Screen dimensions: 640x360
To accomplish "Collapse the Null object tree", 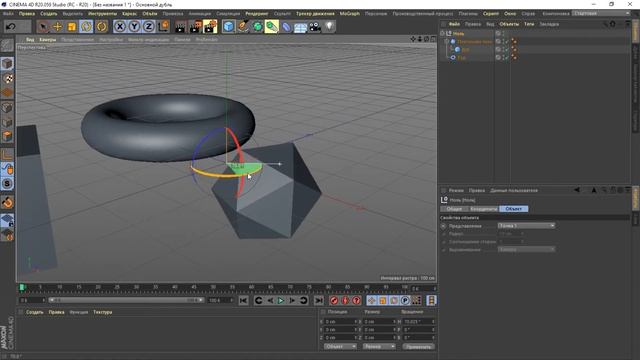I will (443, 33).
